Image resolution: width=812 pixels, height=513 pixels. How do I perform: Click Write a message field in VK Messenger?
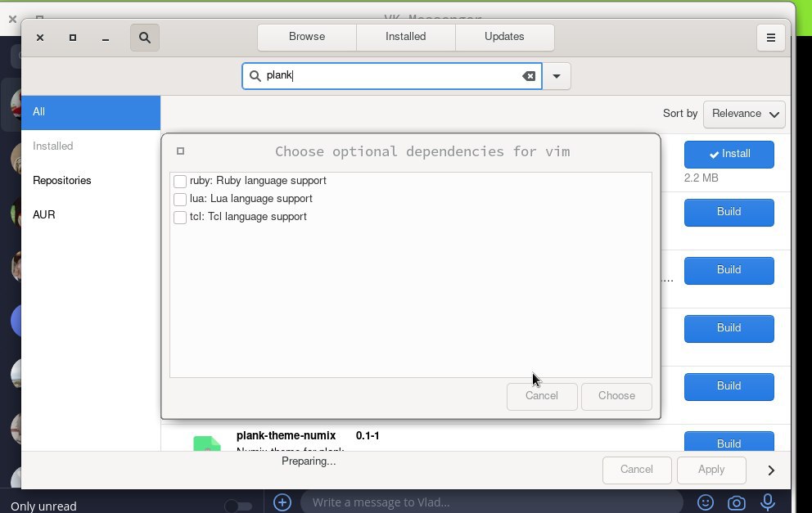492,502
